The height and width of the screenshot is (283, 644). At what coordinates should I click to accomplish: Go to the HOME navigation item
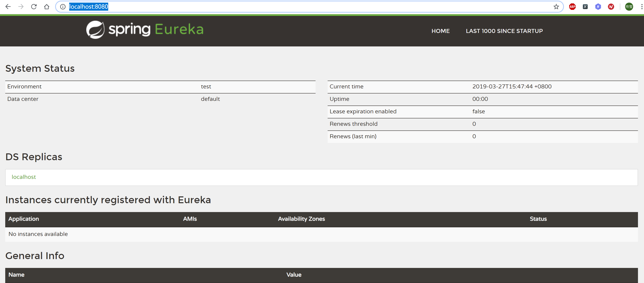coord(440,31)
